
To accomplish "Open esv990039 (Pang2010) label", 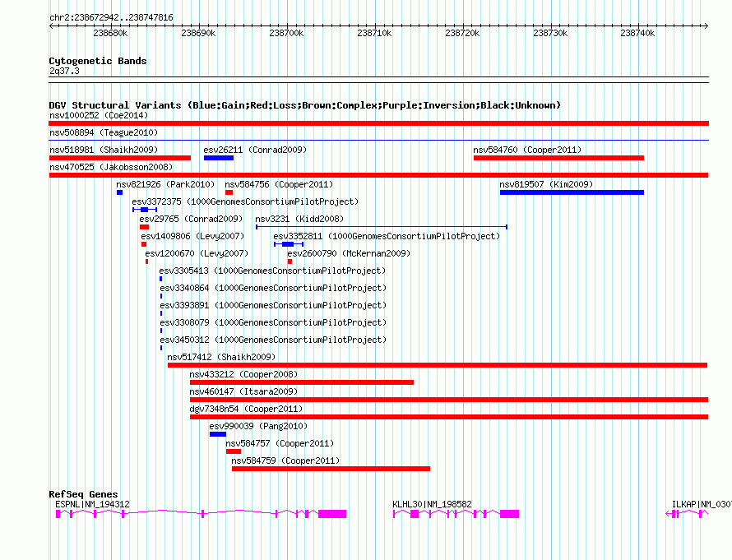I will 258,426.
